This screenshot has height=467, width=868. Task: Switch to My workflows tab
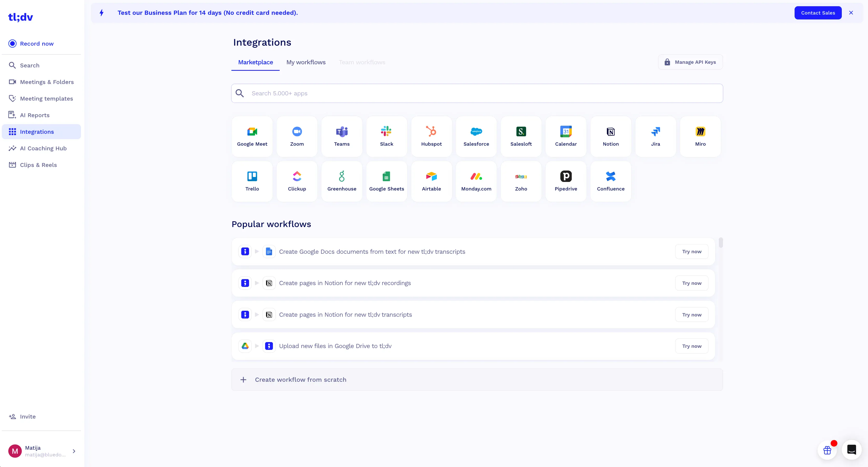point(306,62)
